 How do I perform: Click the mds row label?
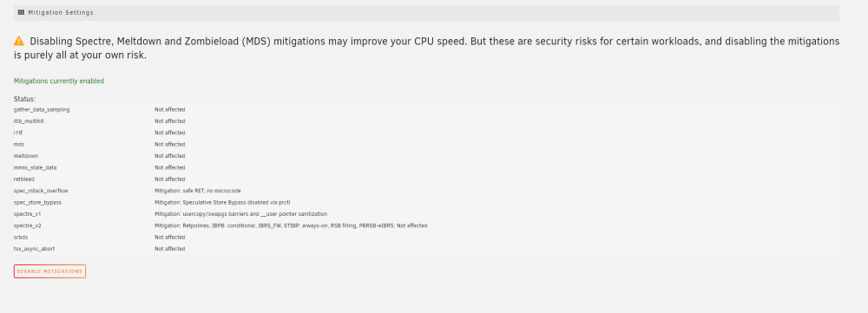click(19, 144)
